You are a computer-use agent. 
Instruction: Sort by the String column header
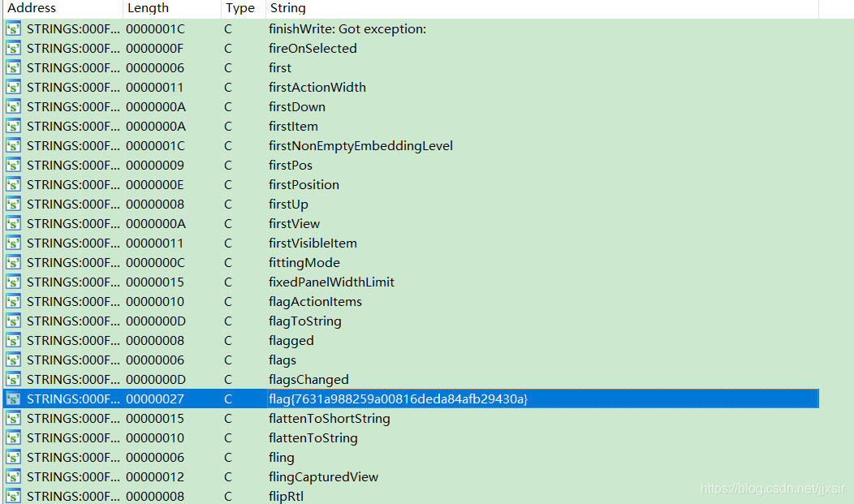tap(292, 8)
